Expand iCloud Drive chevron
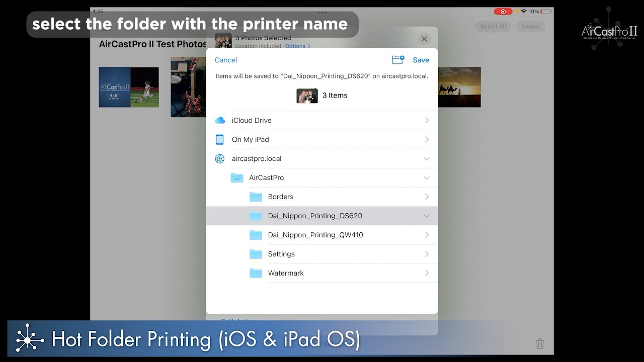The height and width of the screenshot is (362, 644). tap(427, 120)
